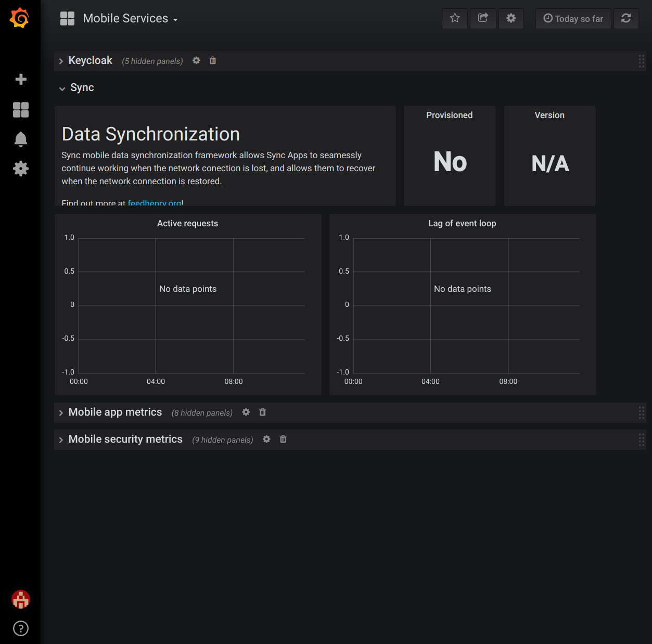Click the user avatar in sidebar
This screenshot has height=644, width=652.
coord(21,599)
